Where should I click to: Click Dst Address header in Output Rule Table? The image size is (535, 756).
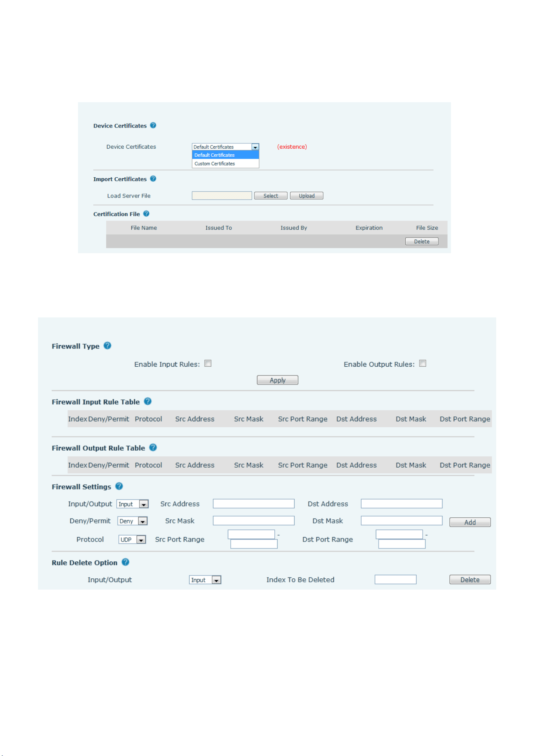coord(356,465)
